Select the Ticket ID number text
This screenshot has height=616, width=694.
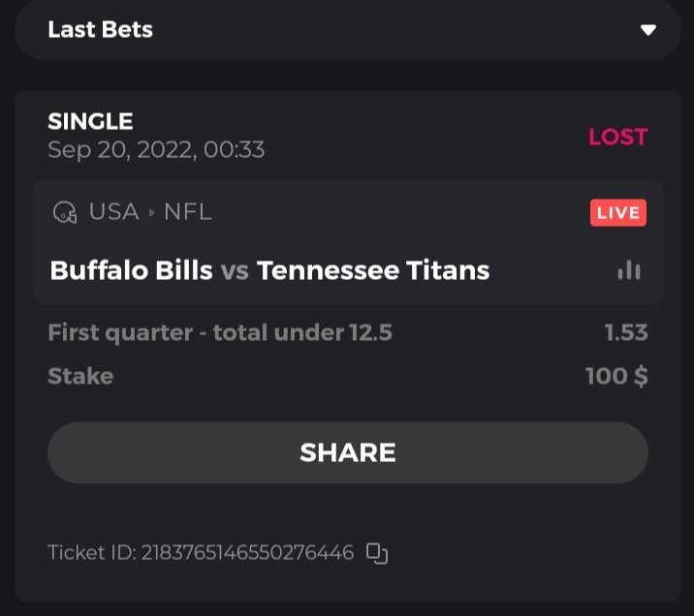pos(247,553)
